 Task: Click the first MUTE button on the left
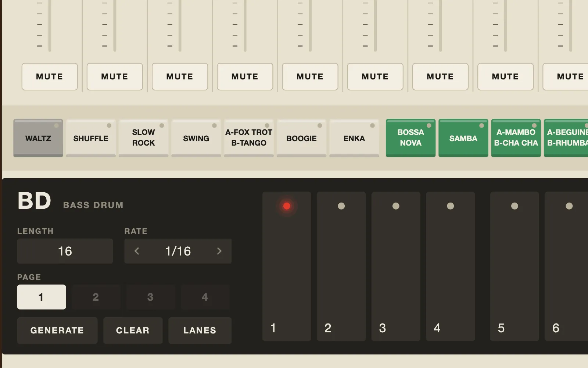(50, 76)
